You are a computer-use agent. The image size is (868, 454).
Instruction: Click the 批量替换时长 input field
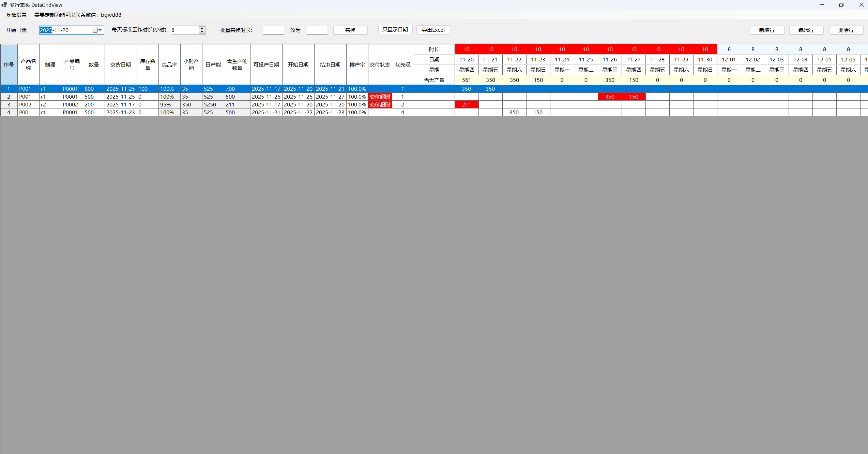pos(273,30)
